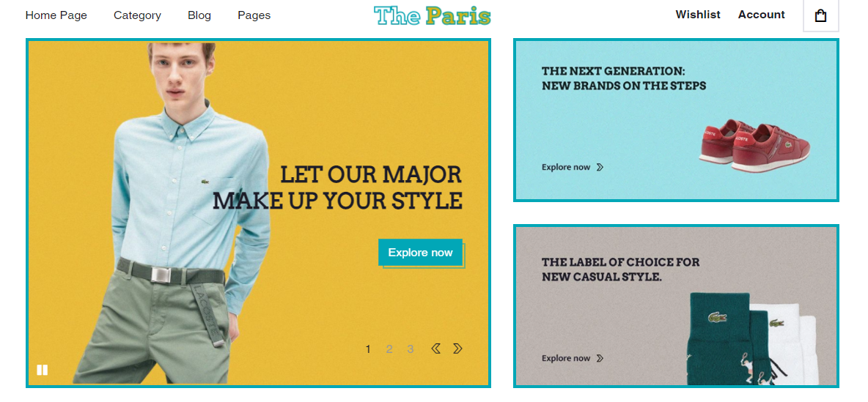This screenshot has width=868, height=402.
Task: Switch to slide number 2
Action: 389,349
